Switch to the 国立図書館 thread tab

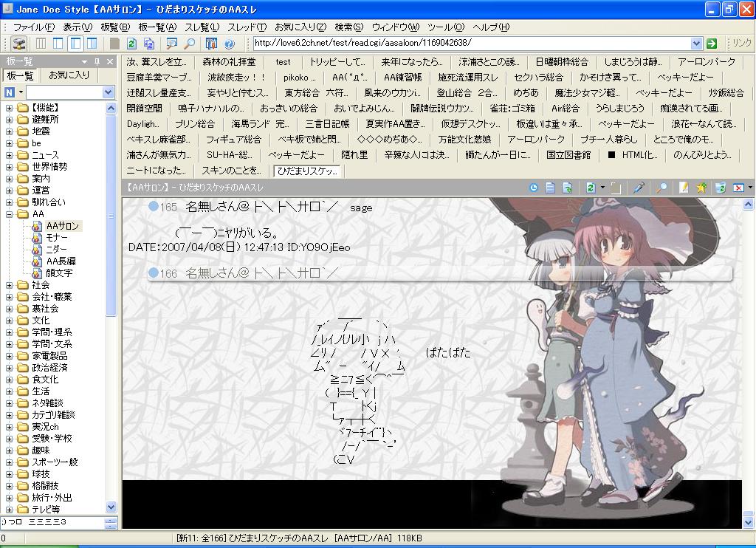[568, 155]
